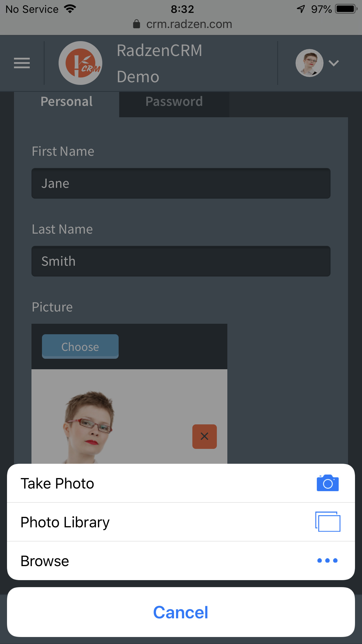Tap the user avatar in the header
The width and height of the screenshot is (362, 644).
click(310, 63)
